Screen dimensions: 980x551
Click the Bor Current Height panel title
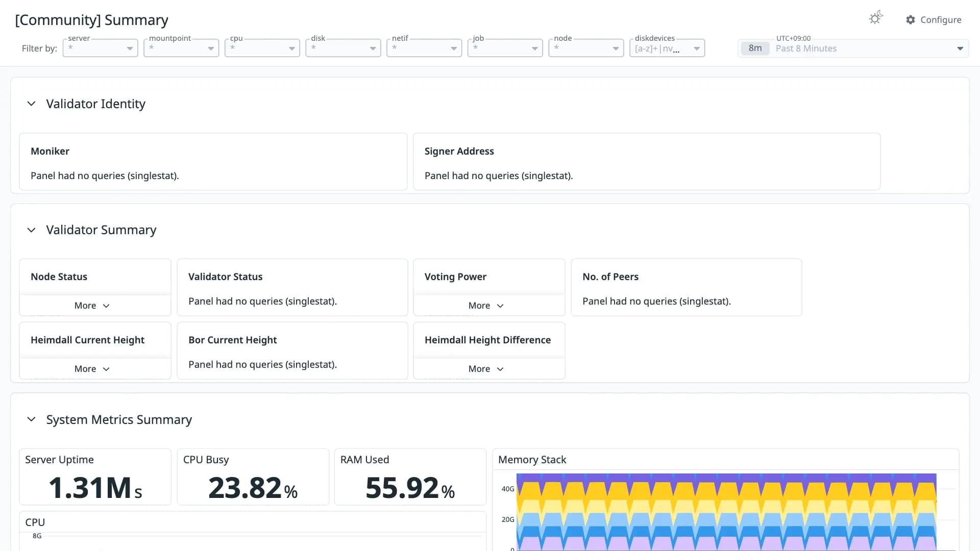233,340
